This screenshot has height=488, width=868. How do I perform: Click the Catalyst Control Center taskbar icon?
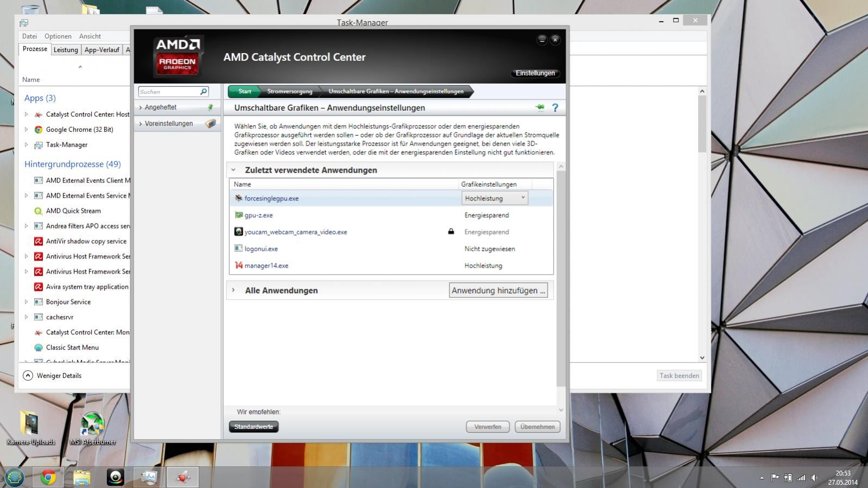[x=183, y=477]
